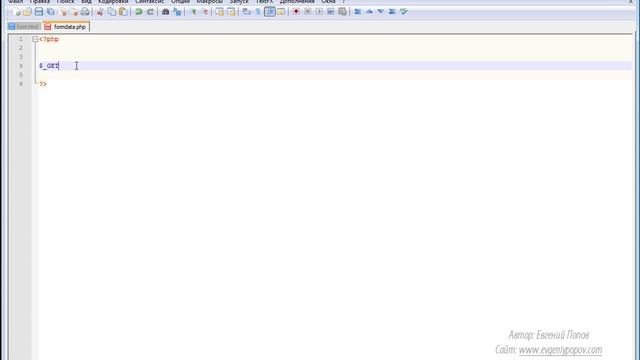The width and height of the screenshot is (640, 360).
Task: Open Find with the binoculars icon
Action: click(165, 12)
